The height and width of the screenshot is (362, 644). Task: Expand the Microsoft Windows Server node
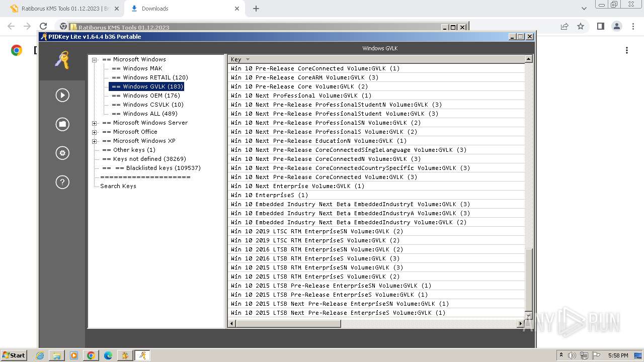click(95, 123)
